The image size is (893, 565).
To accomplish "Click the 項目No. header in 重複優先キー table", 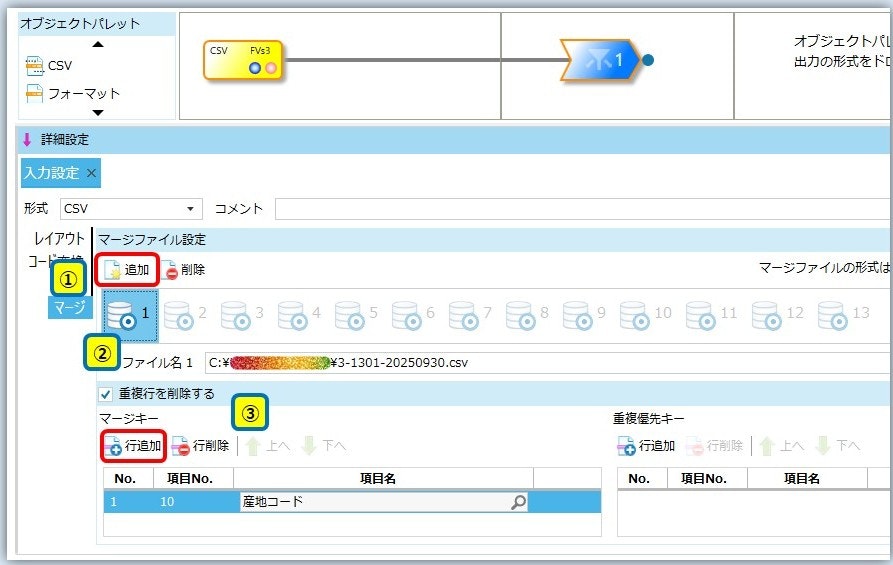I will point(707,478).
